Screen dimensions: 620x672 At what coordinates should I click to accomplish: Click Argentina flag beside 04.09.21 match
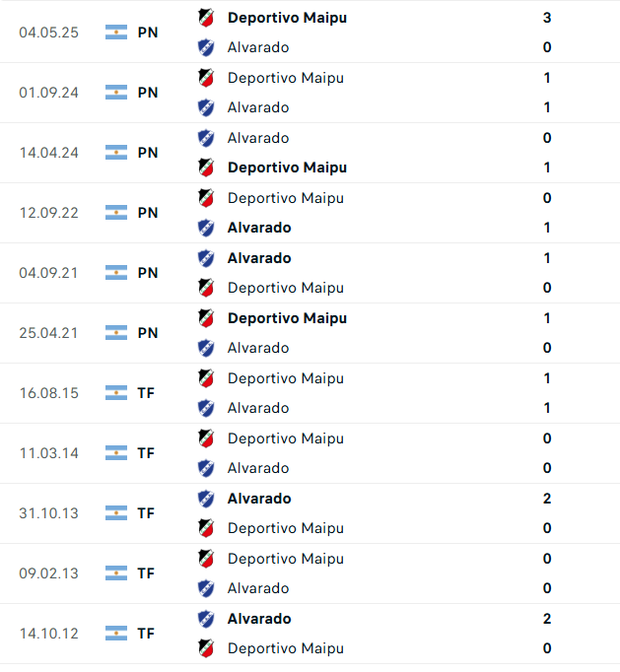(x=116, y=273)
